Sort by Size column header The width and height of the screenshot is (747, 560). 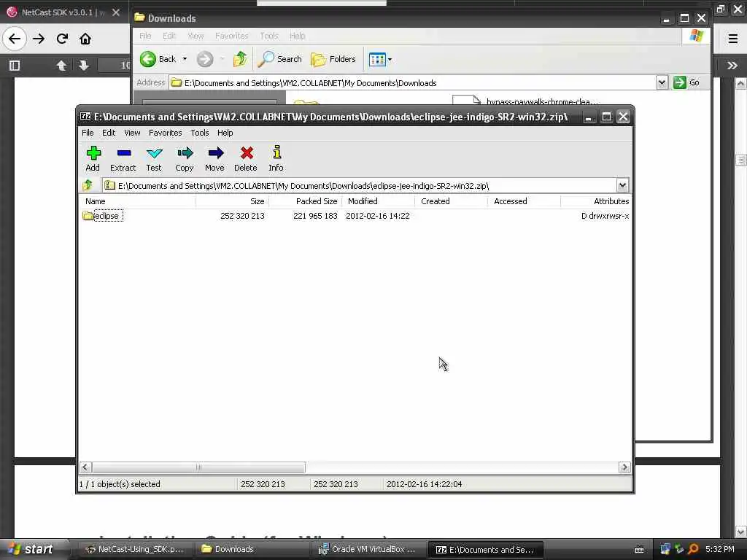pyautogui.click(x=233, y=201)
